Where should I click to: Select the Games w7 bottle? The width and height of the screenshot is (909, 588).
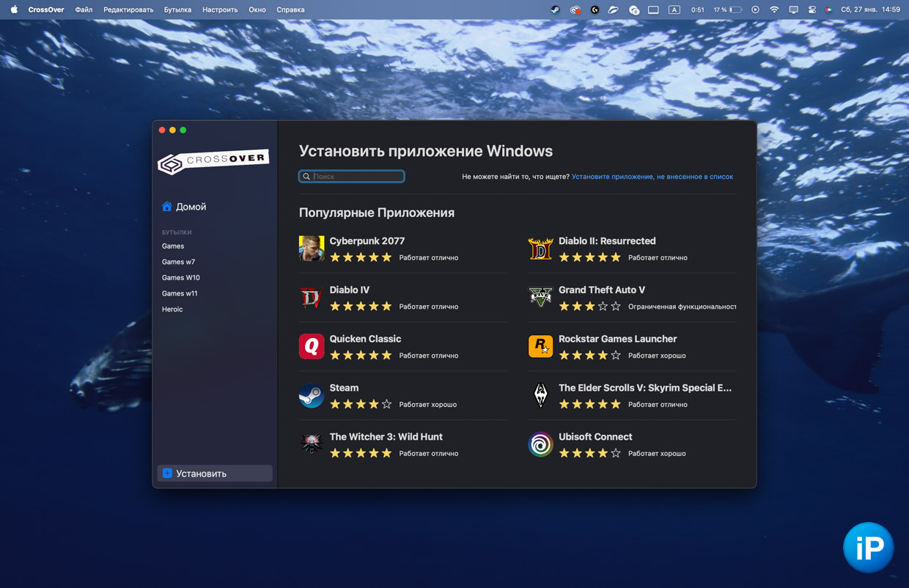178,262
